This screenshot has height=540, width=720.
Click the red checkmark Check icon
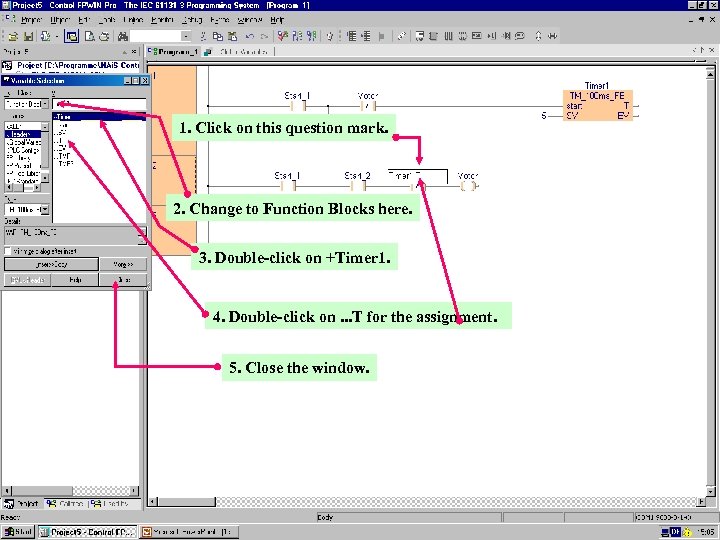282,36
